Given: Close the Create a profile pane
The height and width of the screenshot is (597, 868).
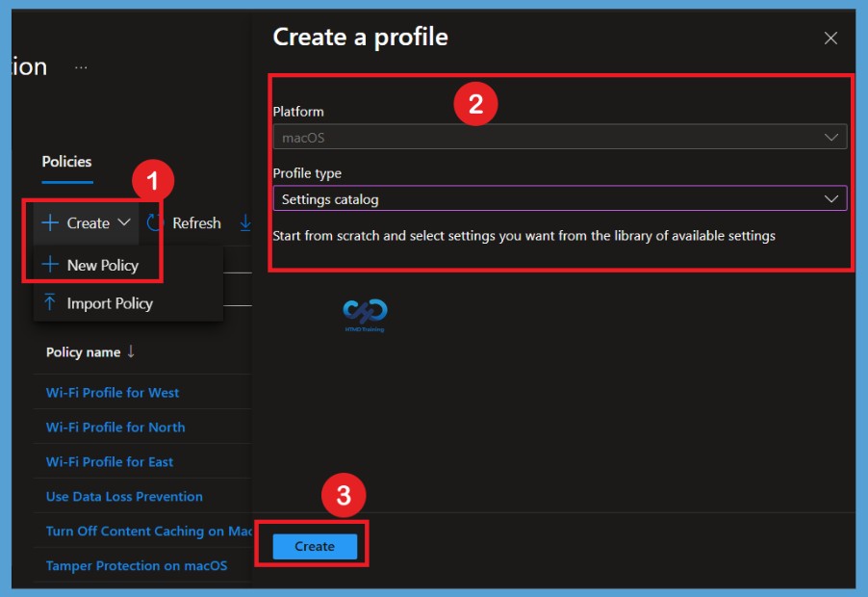Looking at the screenshot, I should 830,39.
